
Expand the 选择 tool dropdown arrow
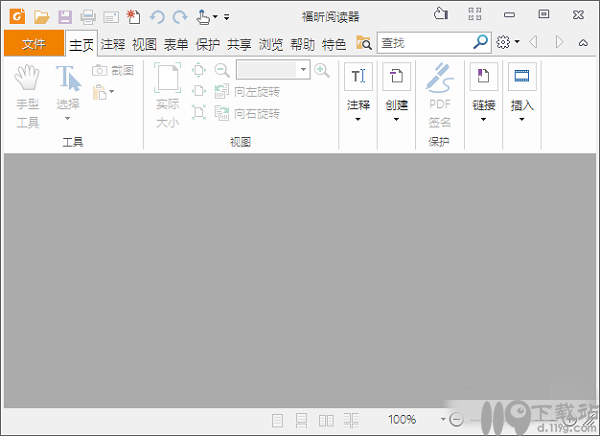(x=67, y=118)
